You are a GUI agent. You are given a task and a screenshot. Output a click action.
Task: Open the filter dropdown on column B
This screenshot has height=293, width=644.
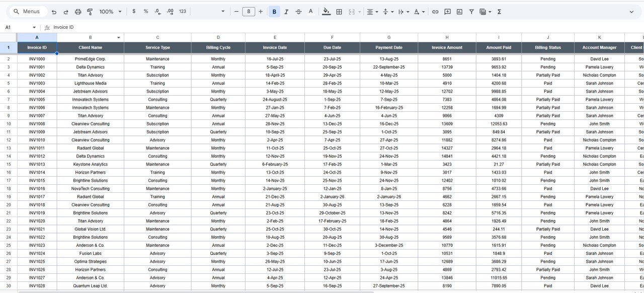click(119, 37)
